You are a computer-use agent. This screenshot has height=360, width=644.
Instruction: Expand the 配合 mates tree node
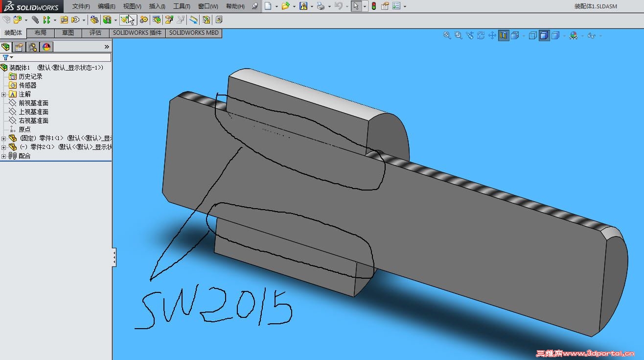tap(4, 156)
